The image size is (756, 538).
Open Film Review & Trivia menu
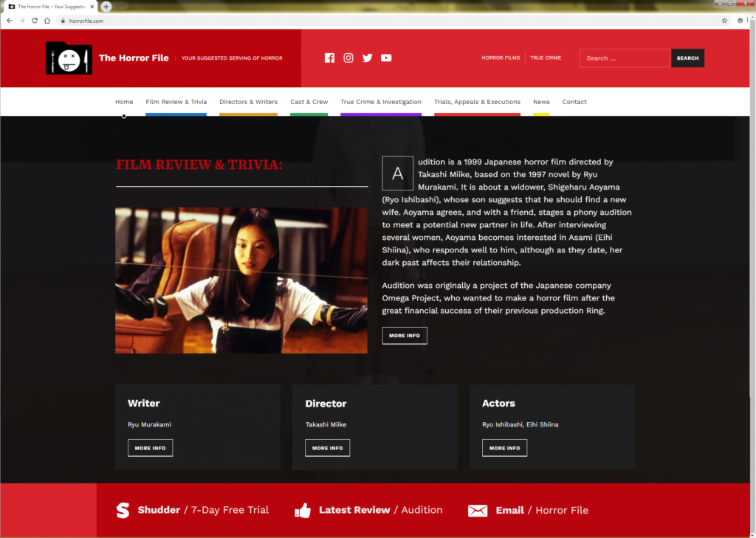pos(176,102)
